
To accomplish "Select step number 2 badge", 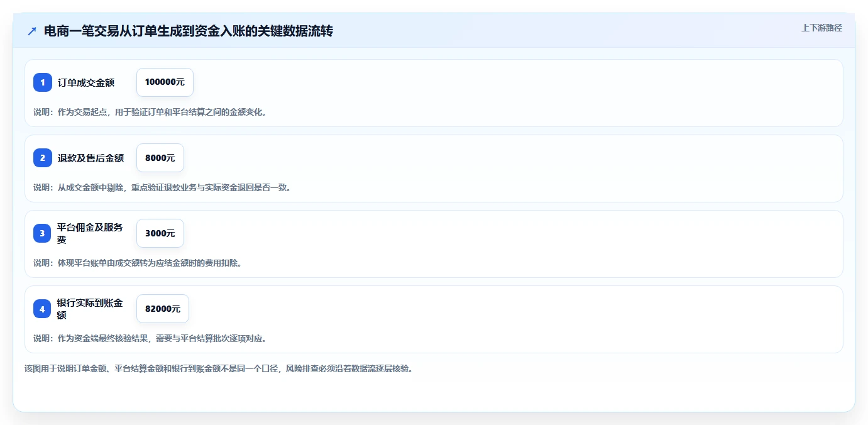I will pyautogui.click(x=43, y=158).
